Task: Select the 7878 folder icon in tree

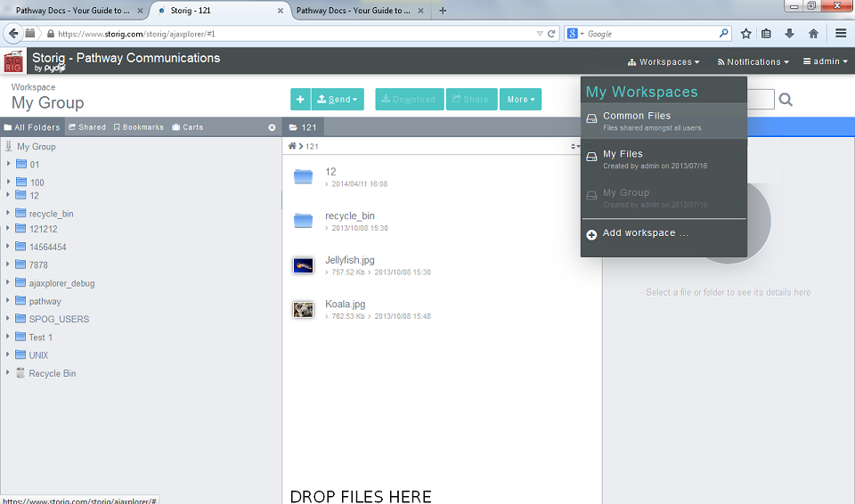Action: [20, 264]
